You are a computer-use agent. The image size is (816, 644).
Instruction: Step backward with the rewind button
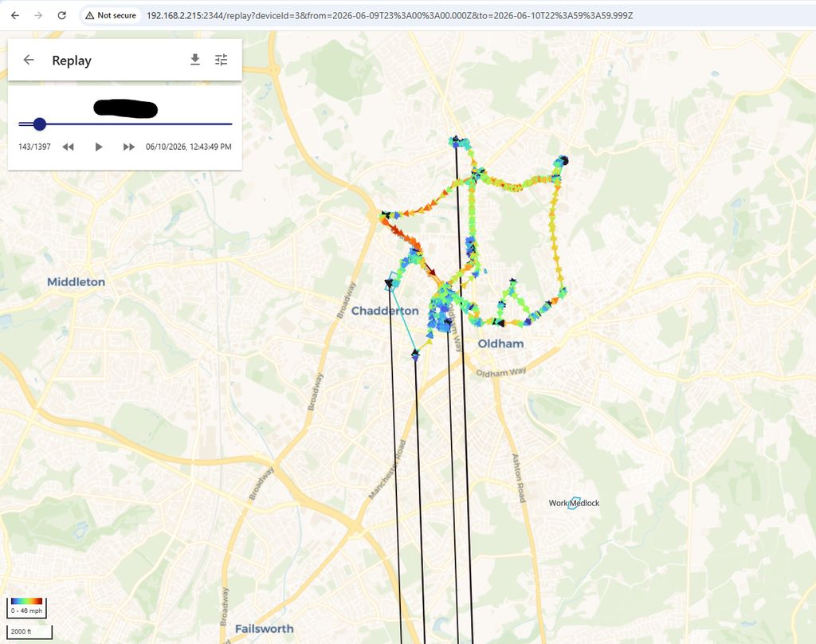[x=69, y=147]
